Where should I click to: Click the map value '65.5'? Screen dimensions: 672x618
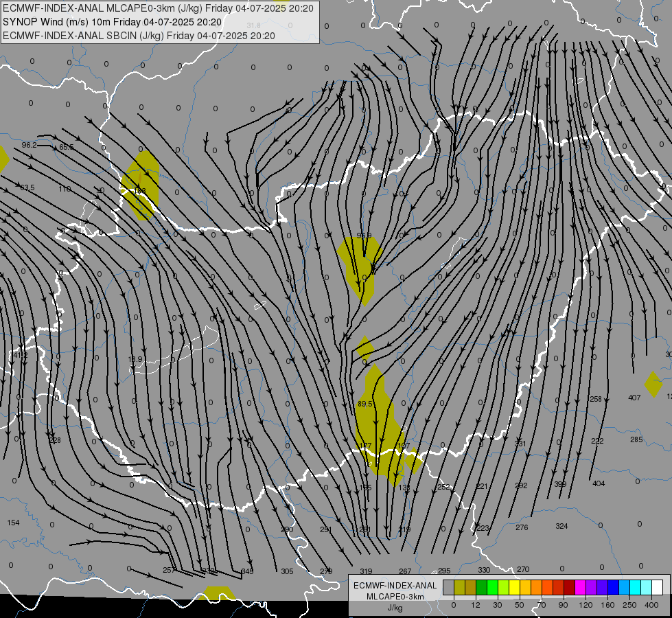point(67,147)
